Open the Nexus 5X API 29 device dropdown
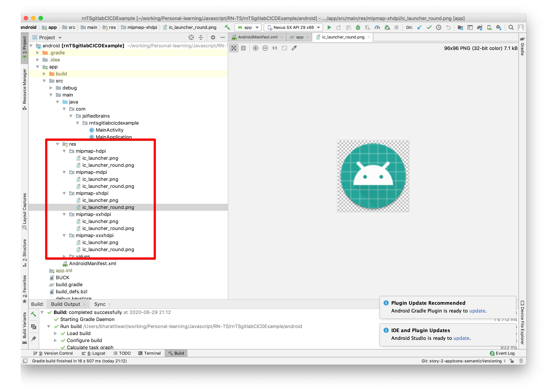 point(293,27)
